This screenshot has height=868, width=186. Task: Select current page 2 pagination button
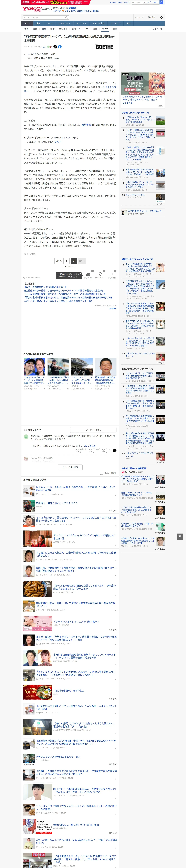[74, 261]
